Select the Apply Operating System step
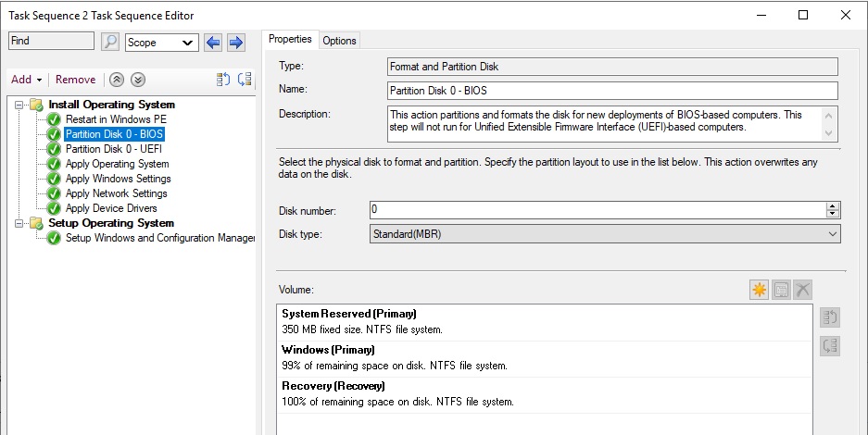 [x=118, y=164]
